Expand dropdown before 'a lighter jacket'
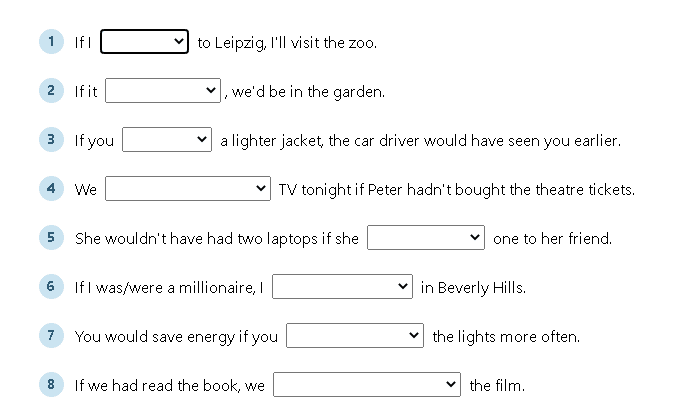The height and width of the screenshot is (411, 696). click(167, 139)
